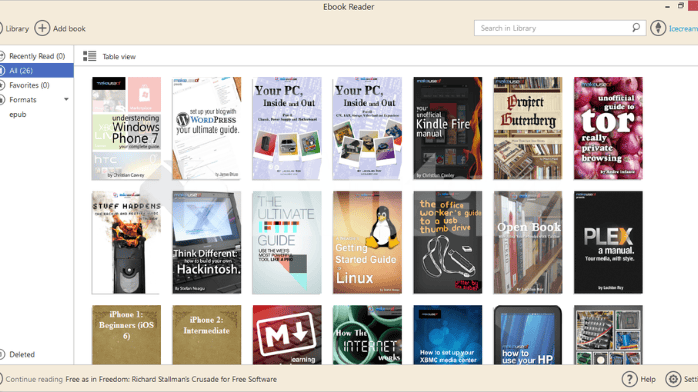This screenshot has height=392, width=698.
Task: Open The Ultimate IFTTT Guide book
Action: 287,242
